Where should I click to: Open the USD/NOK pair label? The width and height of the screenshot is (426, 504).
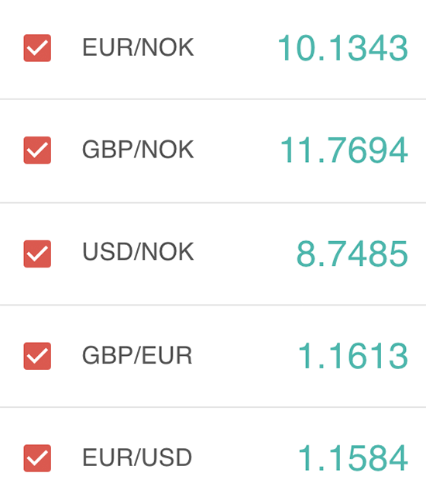(138, 251)
